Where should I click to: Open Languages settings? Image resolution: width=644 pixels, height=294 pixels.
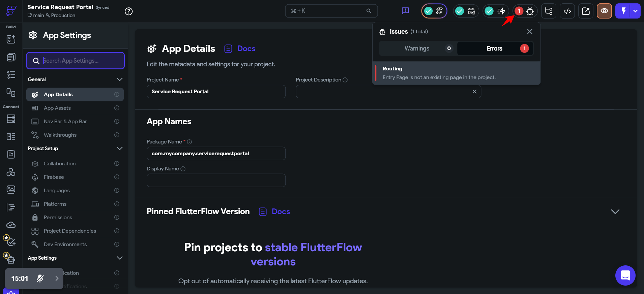75,191
